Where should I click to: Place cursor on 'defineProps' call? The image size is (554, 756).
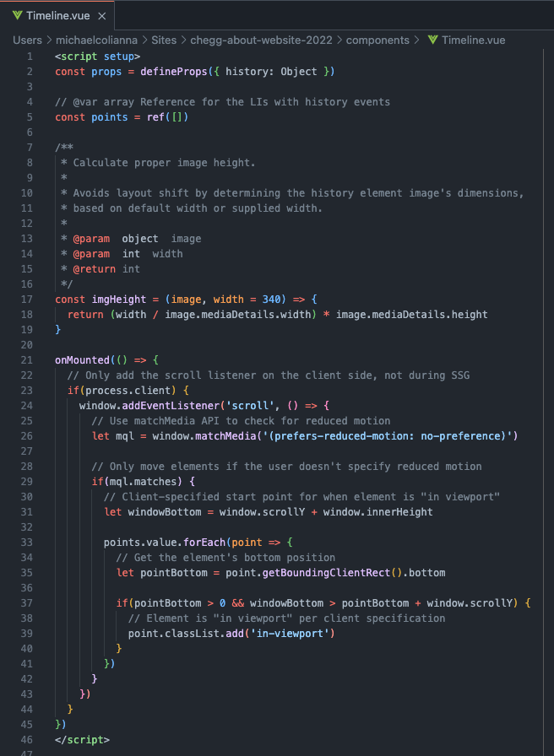pyautogui.click(x=174, y=72)
